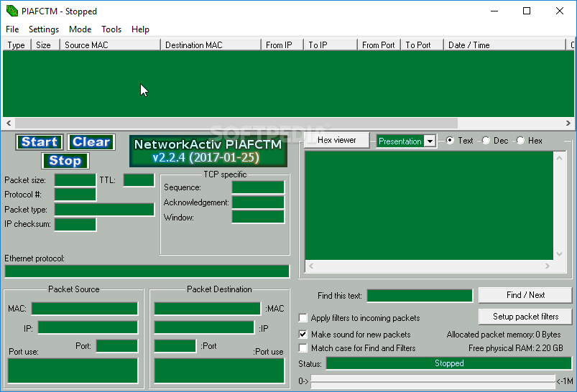Open the File menu
577x392 pixels.
click(x=12, y=29)
